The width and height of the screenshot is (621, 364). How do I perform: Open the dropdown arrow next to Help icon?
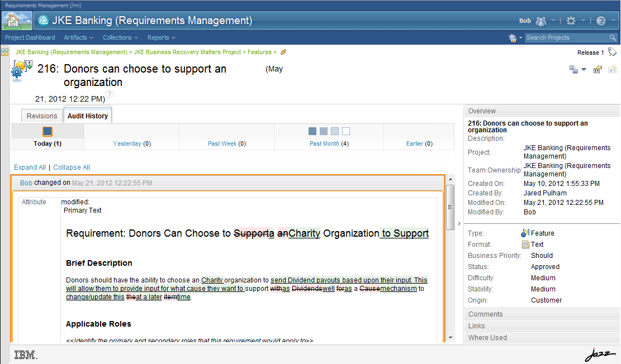click(x=614, y=20)
